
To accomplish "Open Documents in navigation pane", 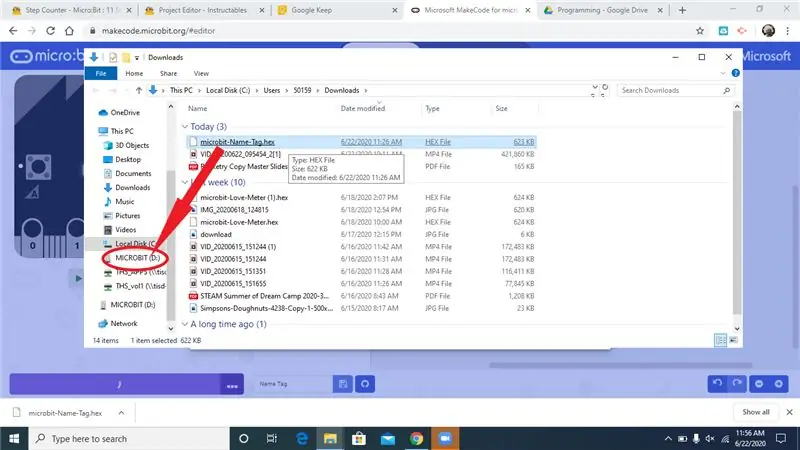I will coord(133,173).
